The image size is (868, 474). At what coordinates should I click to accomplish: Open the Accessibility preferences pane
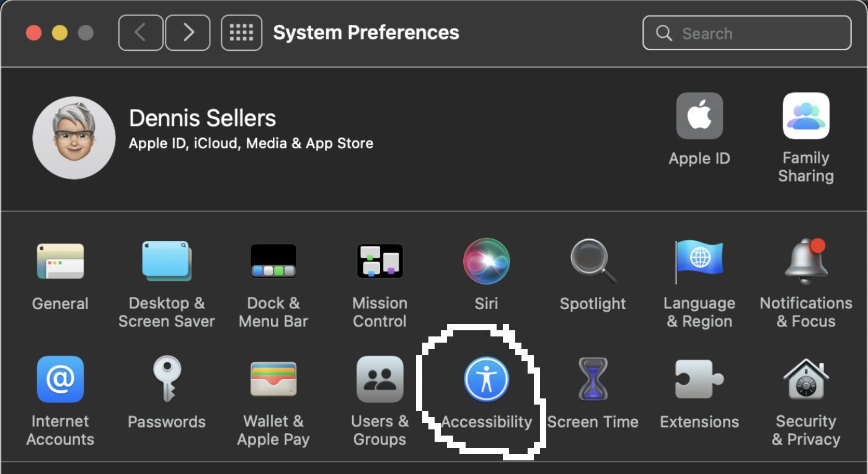pyautogui.click(x=486, y=379)
